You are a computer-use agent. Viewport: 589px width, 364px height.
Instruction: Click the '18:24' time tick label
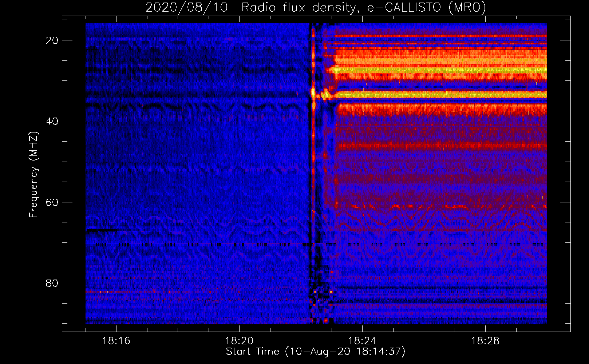pos(362,341)
